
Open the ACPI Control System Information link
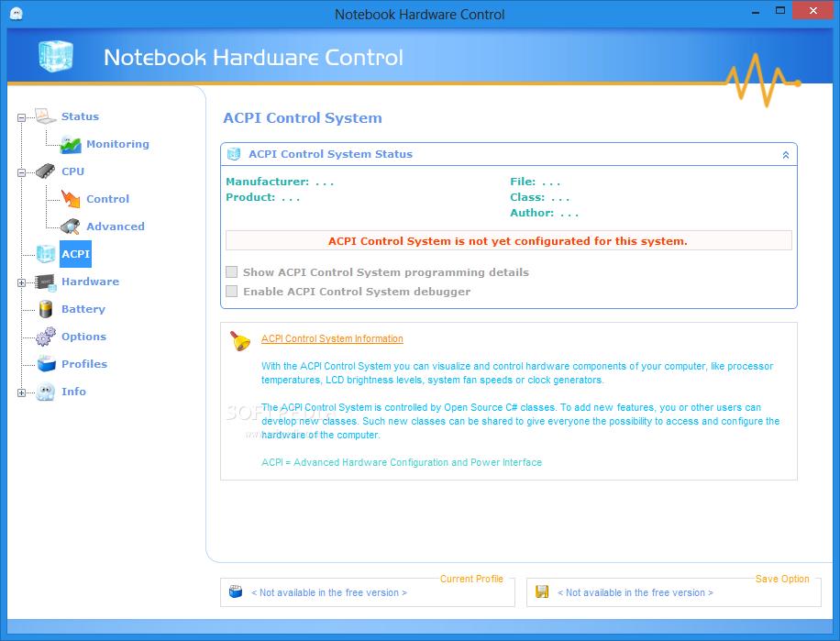point(332,338)
